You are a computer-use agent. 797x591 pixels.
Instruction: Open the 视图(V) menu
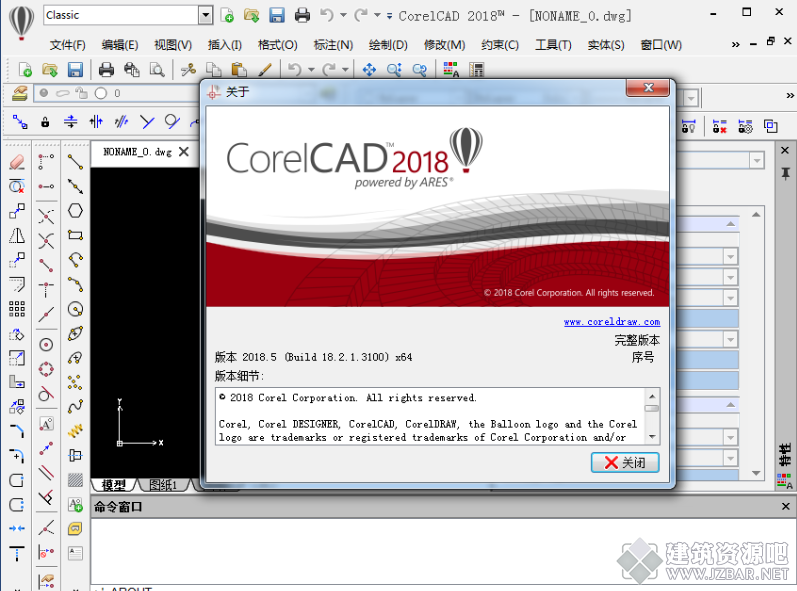173,45
